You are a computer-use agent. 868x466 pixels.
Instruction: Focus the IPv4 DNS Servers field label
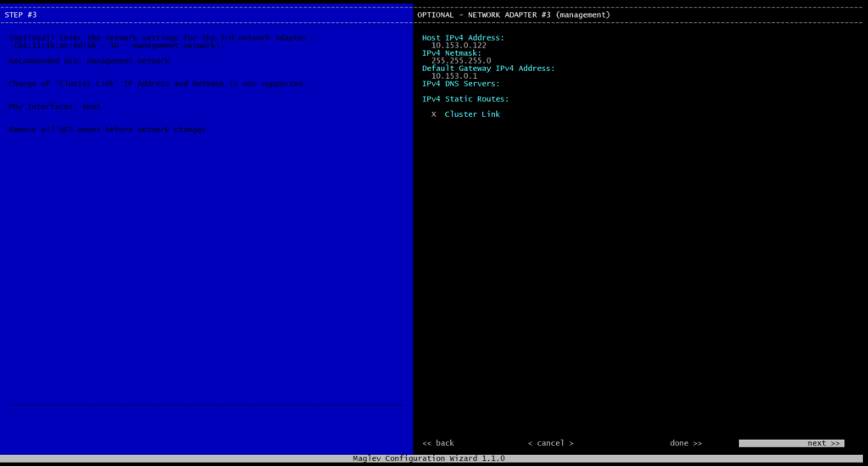tap(460, 84)
